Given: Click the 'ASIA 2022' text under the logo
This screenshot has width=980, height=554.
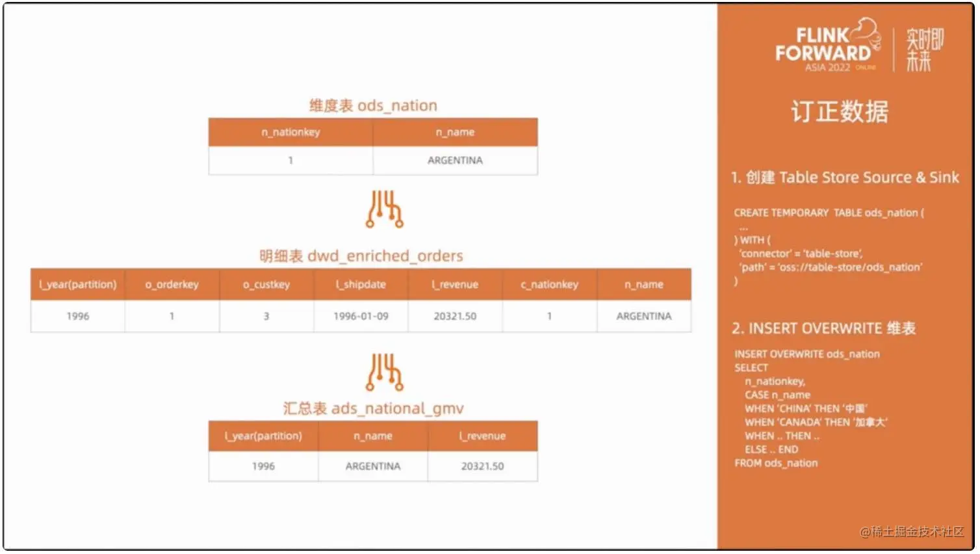Looking at the screenshot, I should click(x=827, y=68).
